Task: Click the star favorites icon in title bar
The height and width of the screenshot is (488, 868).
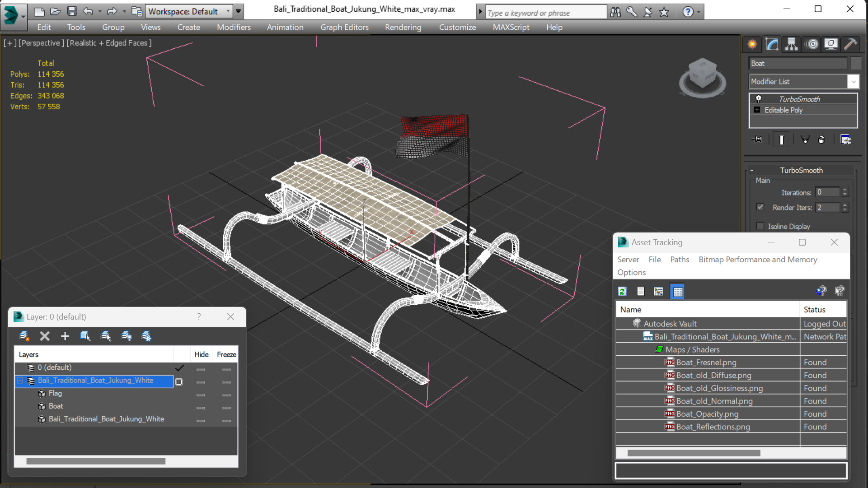Action: [x=664, y=12]
